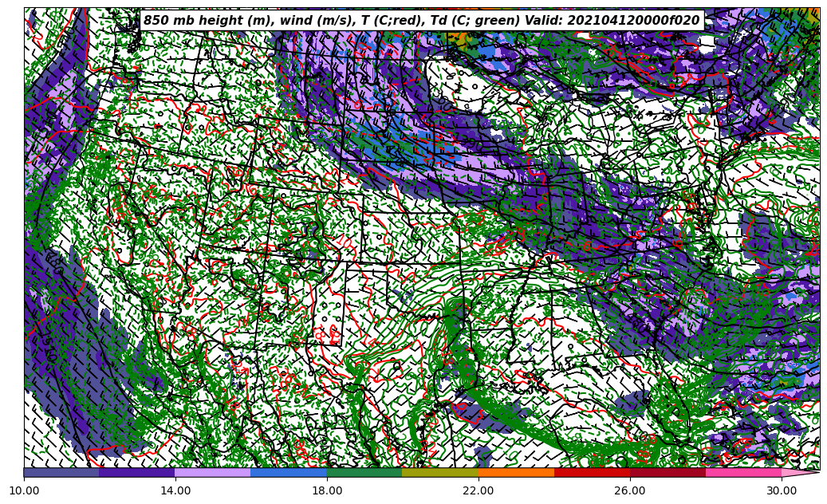Select the slate-blue colorbar segment starting at 10.00

[x=61, y=472]
